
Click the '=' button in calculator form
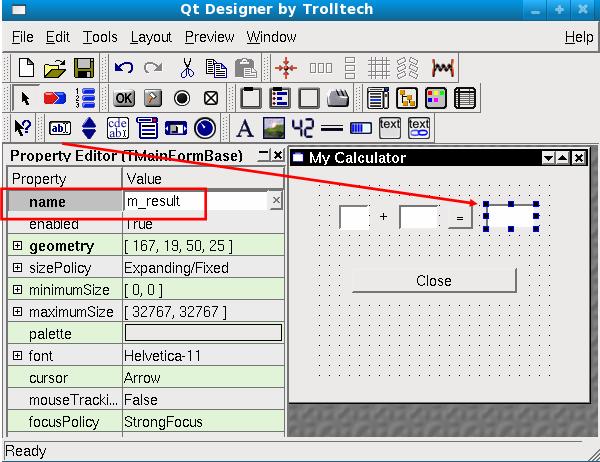tap(459, 217)
